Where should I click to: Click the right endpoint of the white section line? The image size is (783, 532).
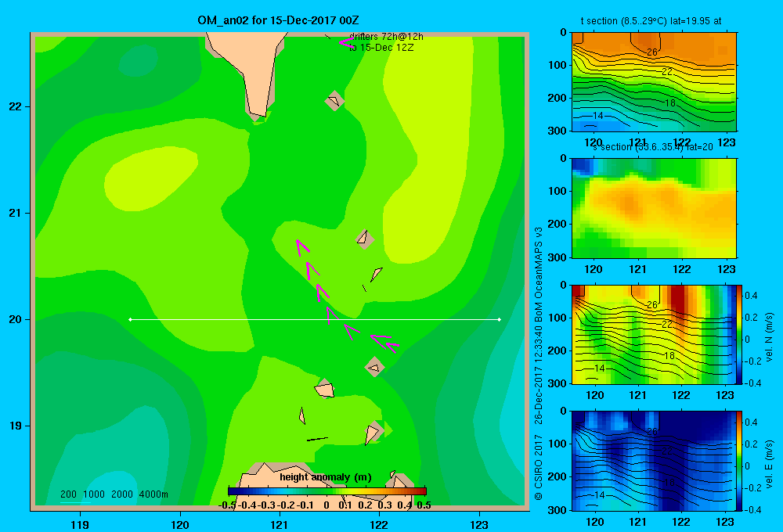coord(500,319)
